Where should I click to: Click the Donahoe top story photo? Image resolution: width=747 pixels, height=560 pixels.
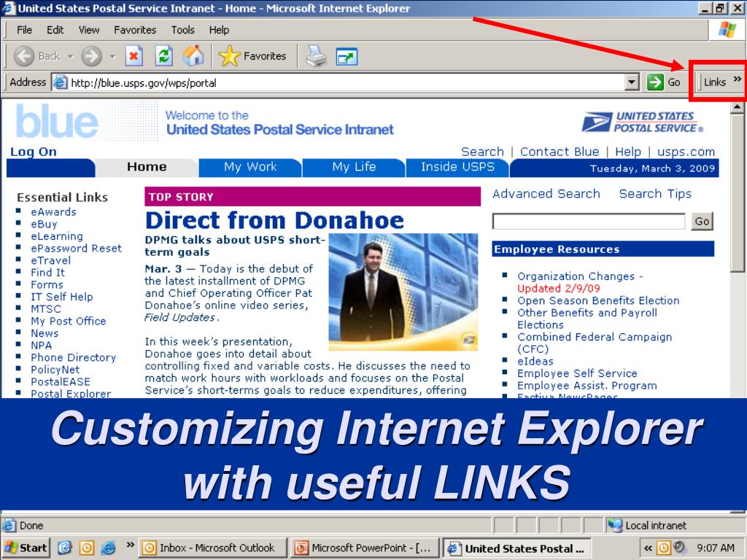click(x=403, y=292)
